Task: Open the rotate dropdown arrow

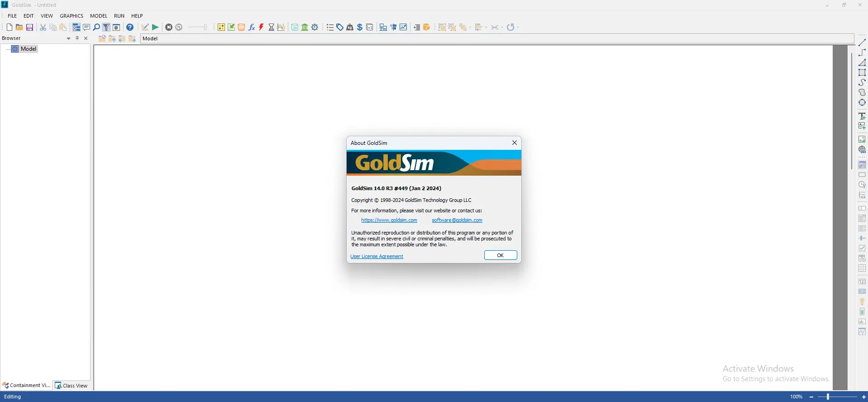Action: tap(518, 28)
